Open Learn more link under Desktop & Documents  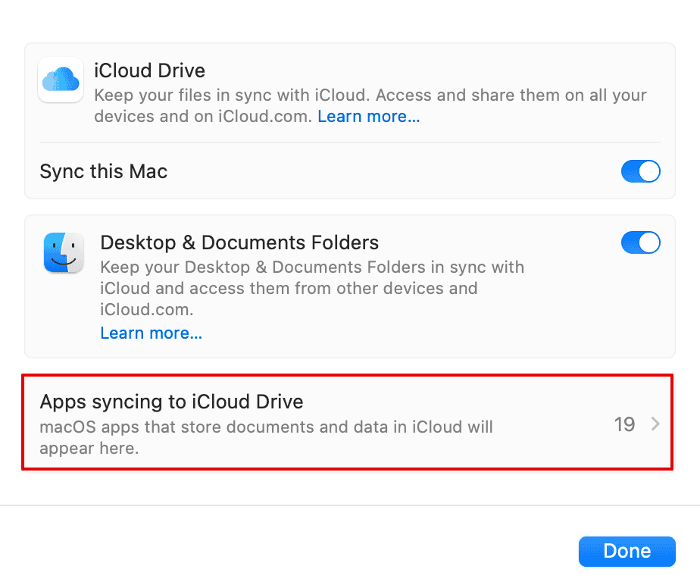coord(151,333)
